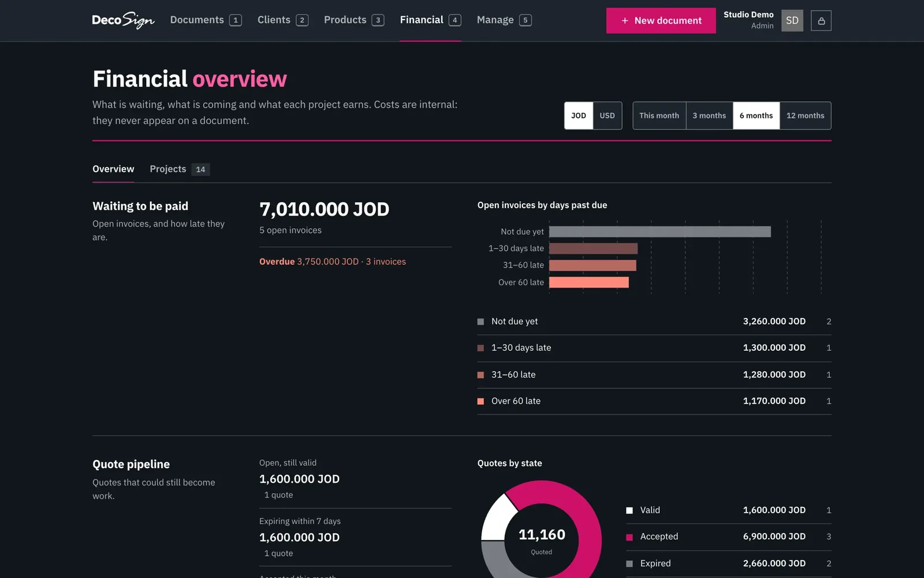The width and height of the screenshot is (924, 578).
Task: Go to the Clients section
Action: click(282, 20)
